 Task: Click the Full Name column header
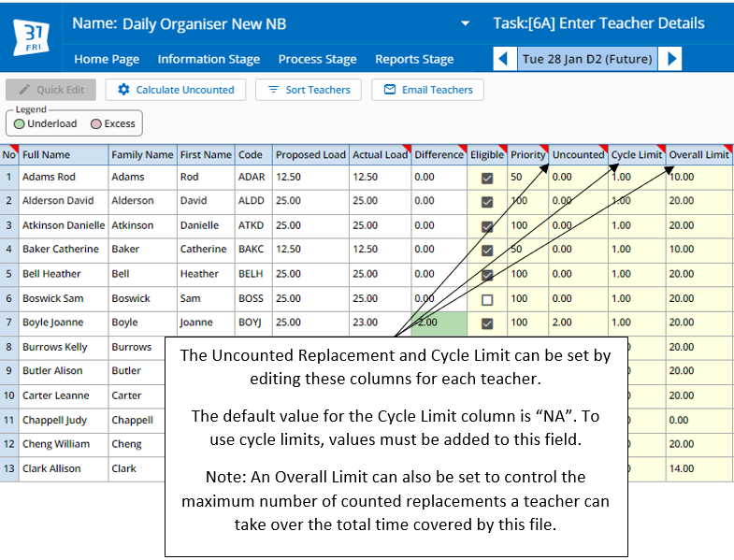click(64, 154)
